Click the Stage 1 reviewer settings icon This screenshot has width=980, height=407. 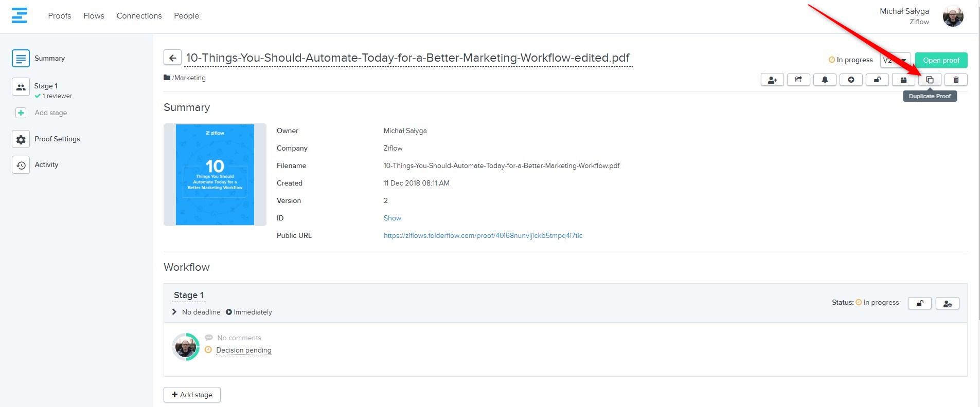pyautogui.click(x=947, y=303)
